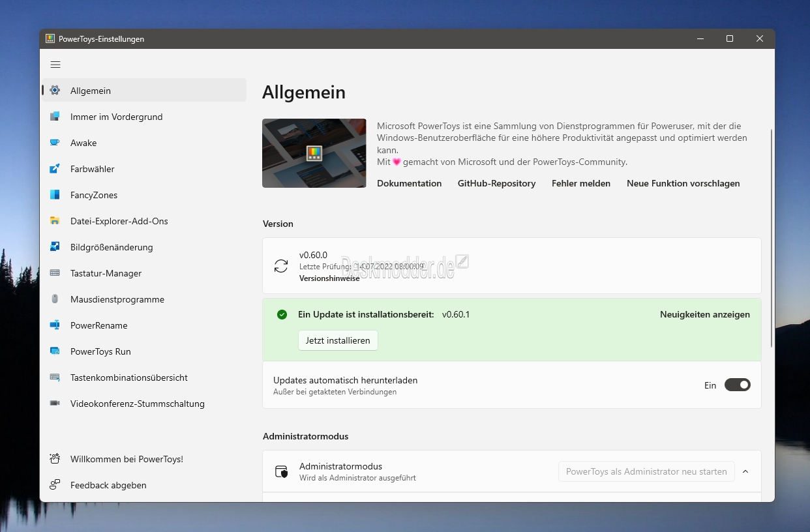Screen dimensions: 810x532
Task: Click the Tastatur-Manager keyboard icon
Action: [55, 273]
